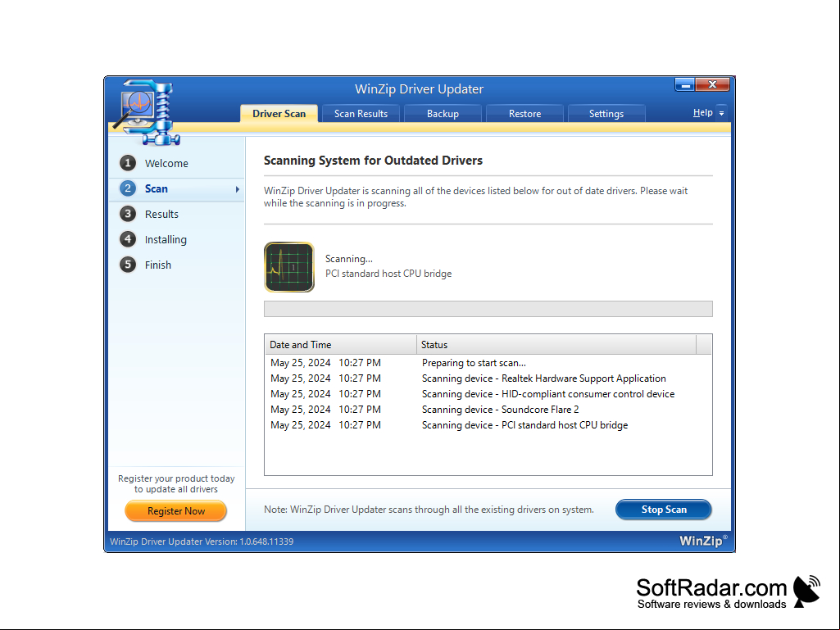Viewport: 840px width, 630px height.
Task: Open the Settings tab
Action: [x=606, y=114]
